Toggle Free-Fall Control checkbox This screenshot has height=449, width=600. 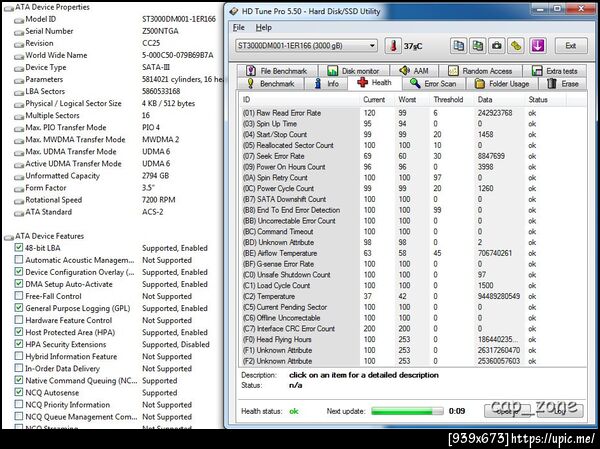(x=18, y=296)
